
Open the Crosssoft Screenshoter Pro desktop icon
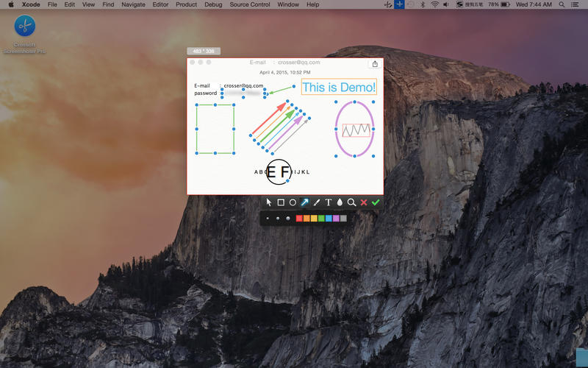point(24,26)
